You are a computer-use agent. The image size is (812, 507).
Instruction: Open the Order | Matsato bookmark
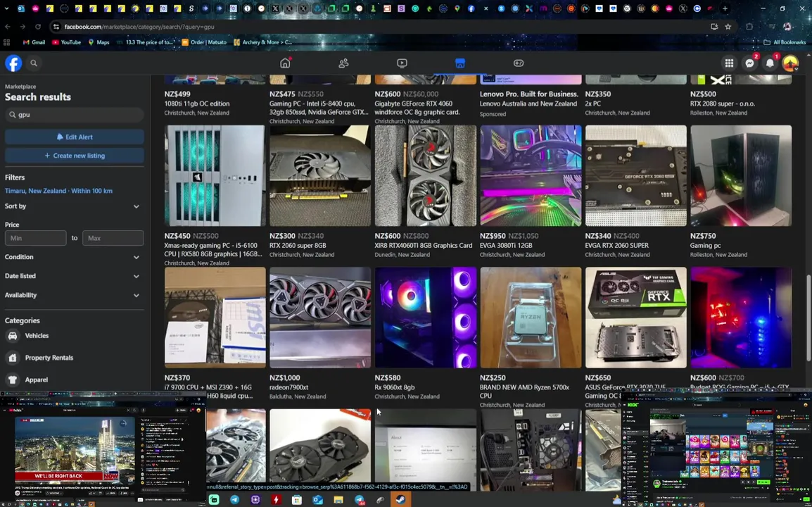204,42
